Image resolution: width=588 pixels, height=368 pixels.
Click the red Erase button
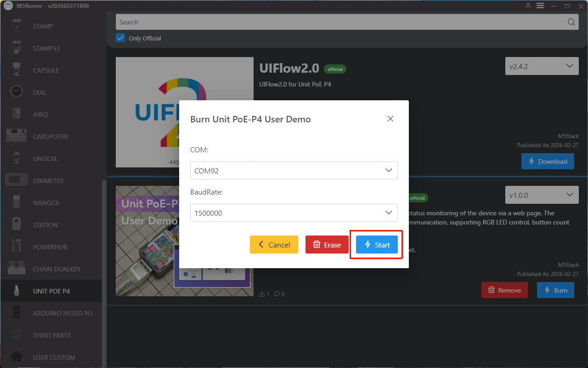[x=327, y=245]
